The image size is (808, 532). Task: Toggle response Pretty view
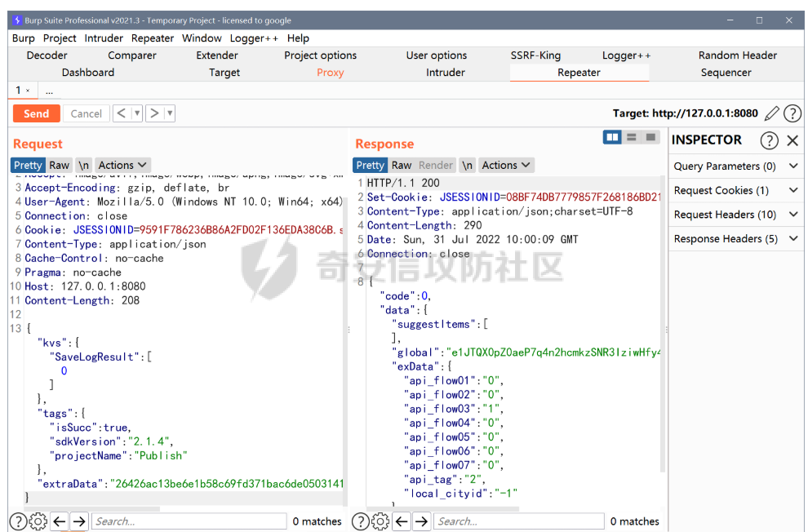[370, 166]
